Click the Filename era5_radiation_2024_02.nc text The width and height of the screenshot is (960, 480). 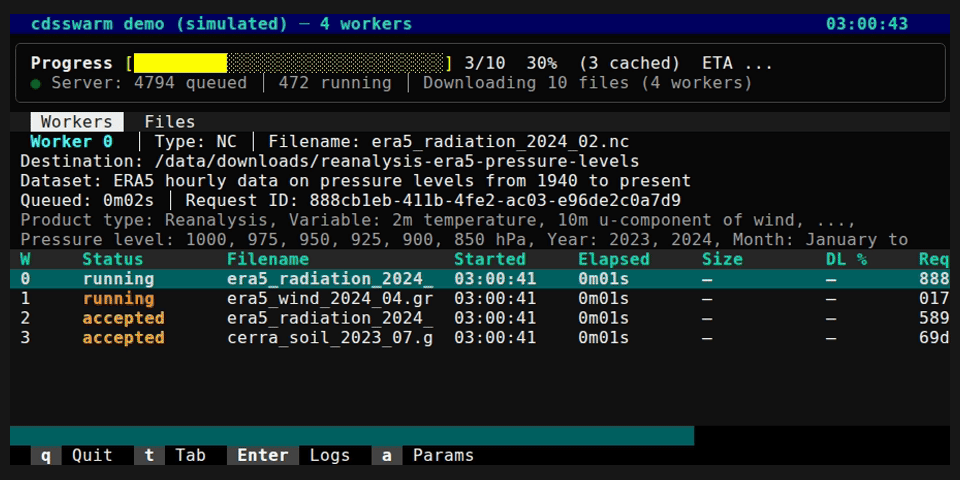(x=449, y=142)
